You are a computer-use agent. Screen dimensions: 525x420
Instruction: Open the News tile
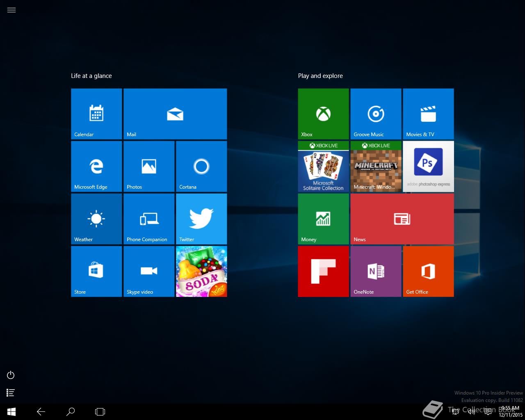click(402, 219)
